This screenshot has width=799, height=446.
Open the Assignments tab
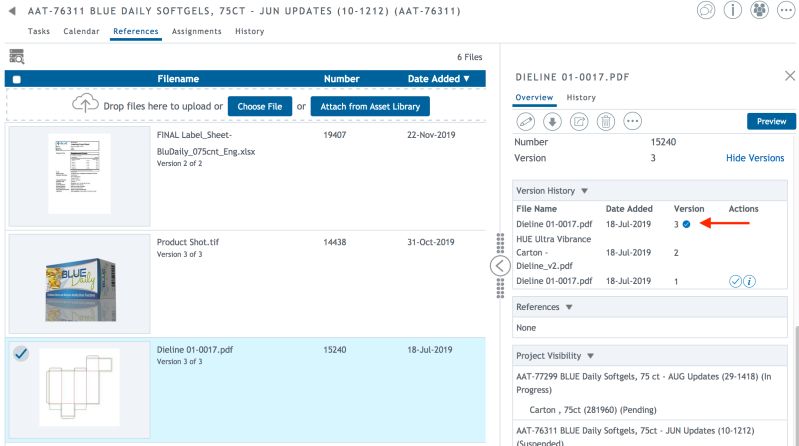coord(197,31)
